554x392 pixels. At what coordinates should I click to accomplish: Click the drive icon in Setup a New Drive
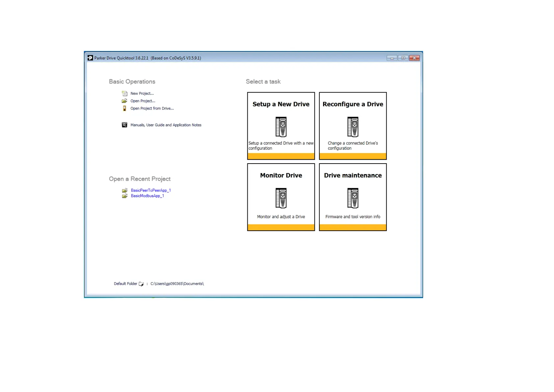(x=281, y=127)
